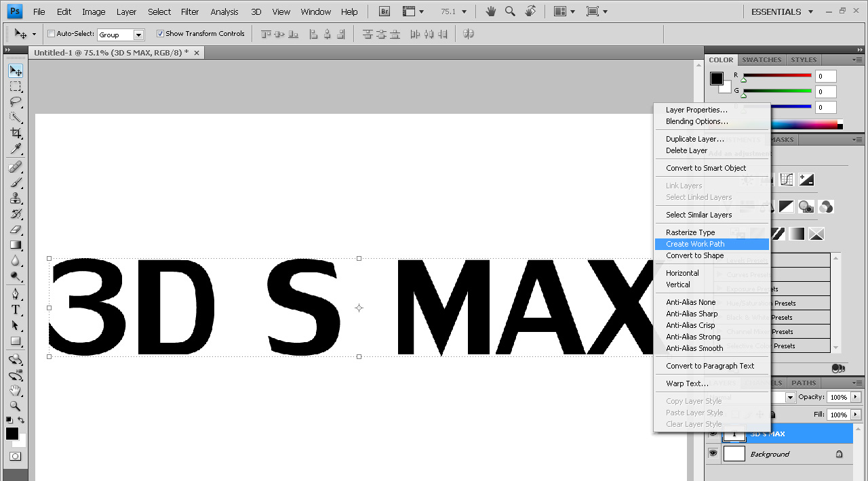Select the Move tool in the toolbox
Viewport: 868px width, 481px height.
click(16, 70)
